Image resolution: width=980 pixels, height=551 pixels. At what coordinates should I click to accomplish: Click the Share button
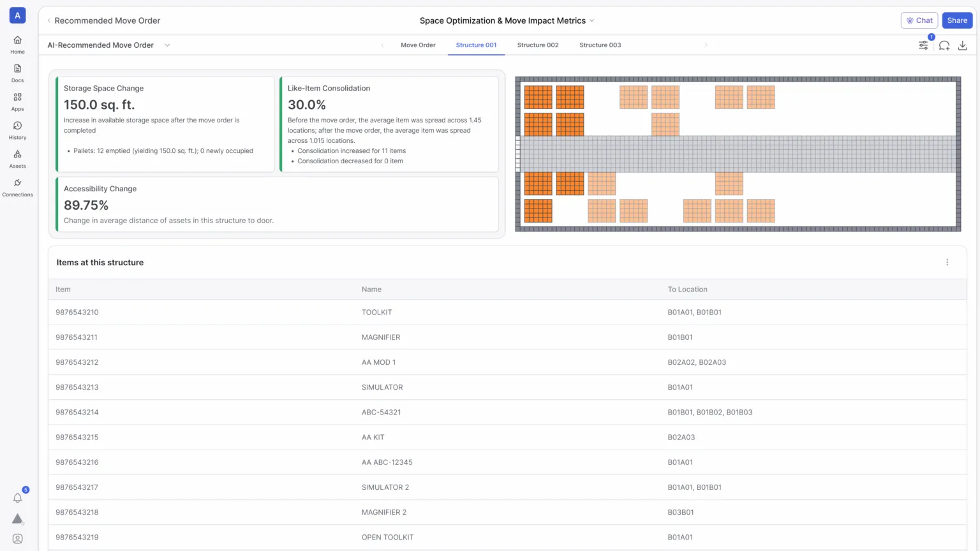957,20
